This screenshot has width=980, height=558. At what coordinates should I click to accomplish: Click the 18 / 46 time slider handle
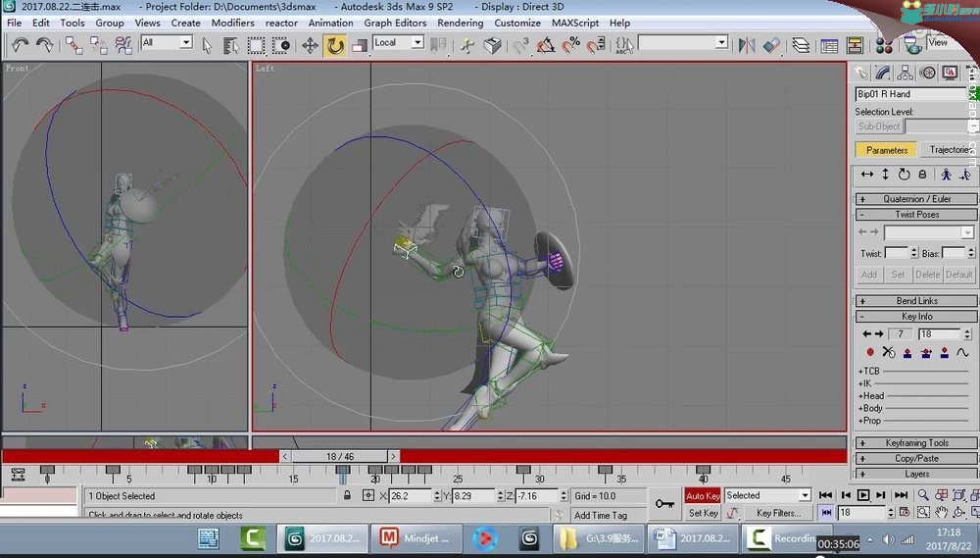(x=339, y=457)
